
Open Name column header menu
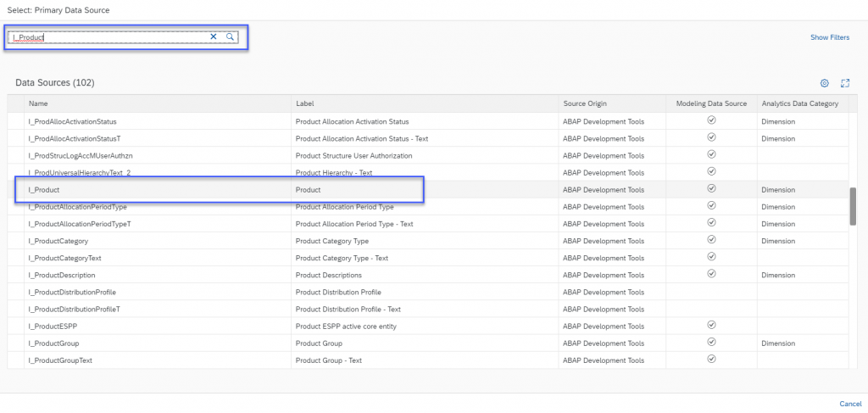point(158,103)
